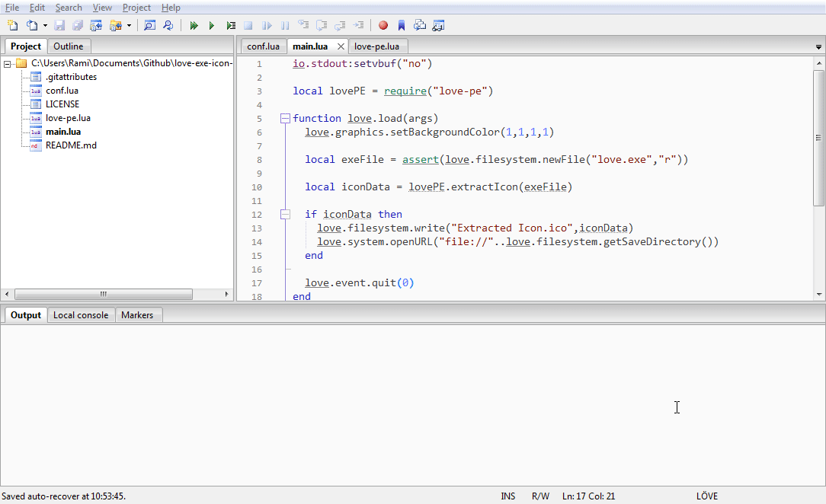Switch to the Local console tab

81,315
